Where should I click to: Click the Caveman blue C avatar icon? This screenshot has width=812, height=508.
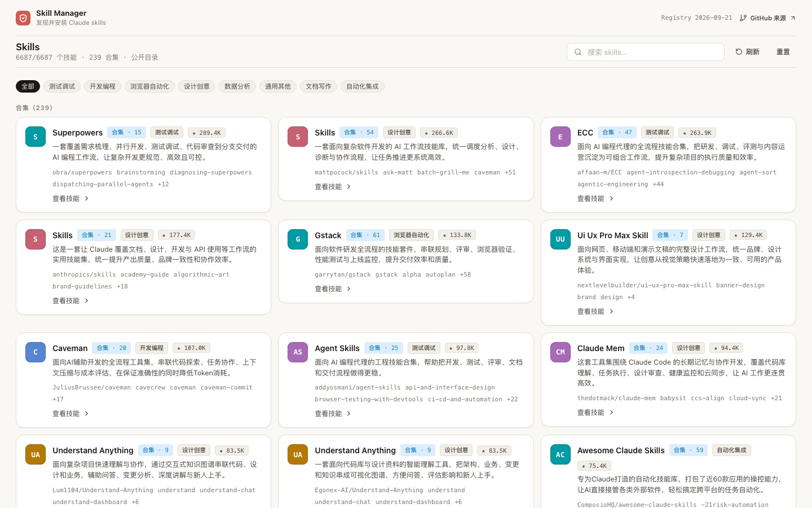coord(36,352)
